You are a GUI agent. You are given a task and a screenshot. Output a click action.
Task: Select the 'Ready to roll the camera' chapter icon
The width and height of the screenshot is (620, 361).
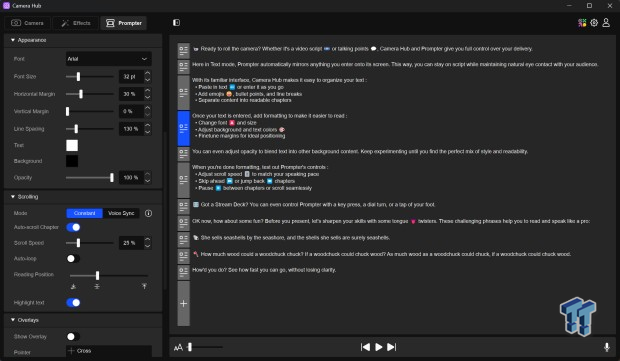coord(183,50)
